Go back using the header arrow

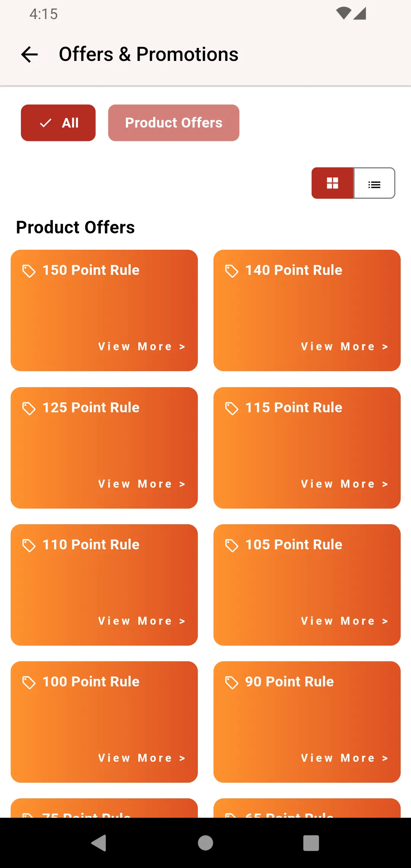coord(29,54)
